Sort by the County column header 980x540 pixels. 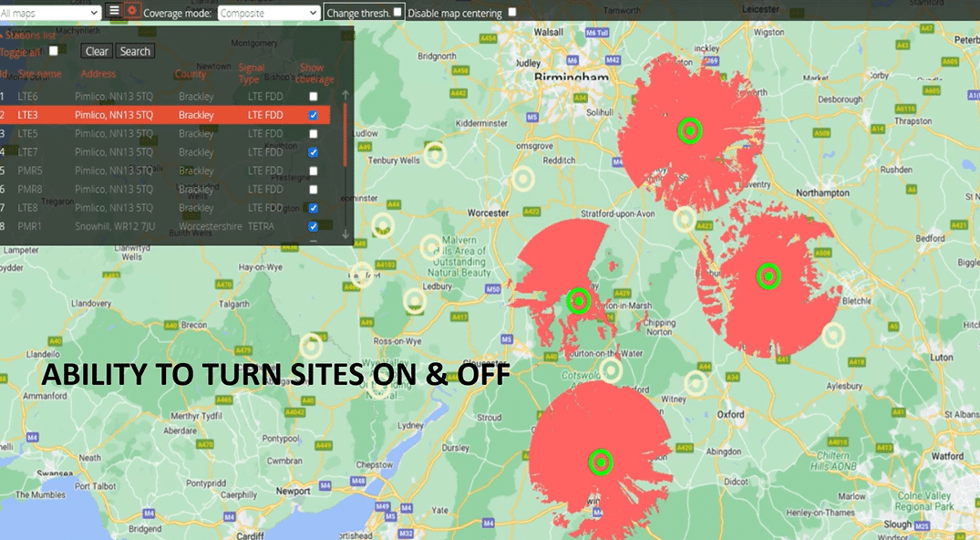(x=190, y=74)
